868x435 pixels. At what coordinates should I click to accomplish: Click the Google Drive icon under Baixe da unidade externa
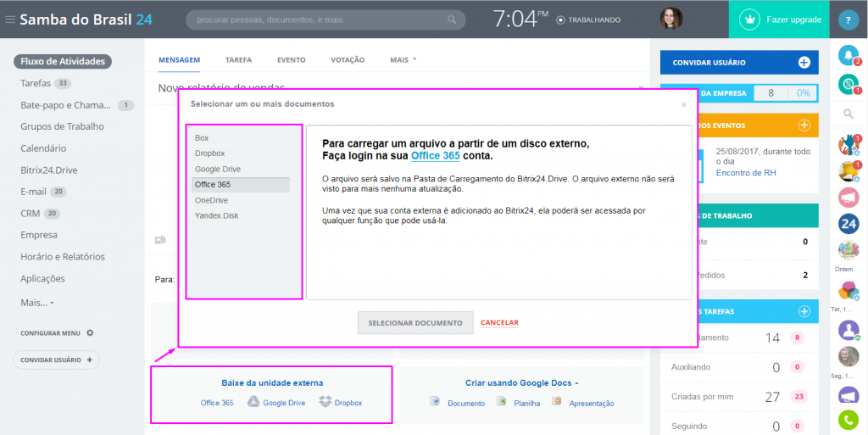click(253, 402)
